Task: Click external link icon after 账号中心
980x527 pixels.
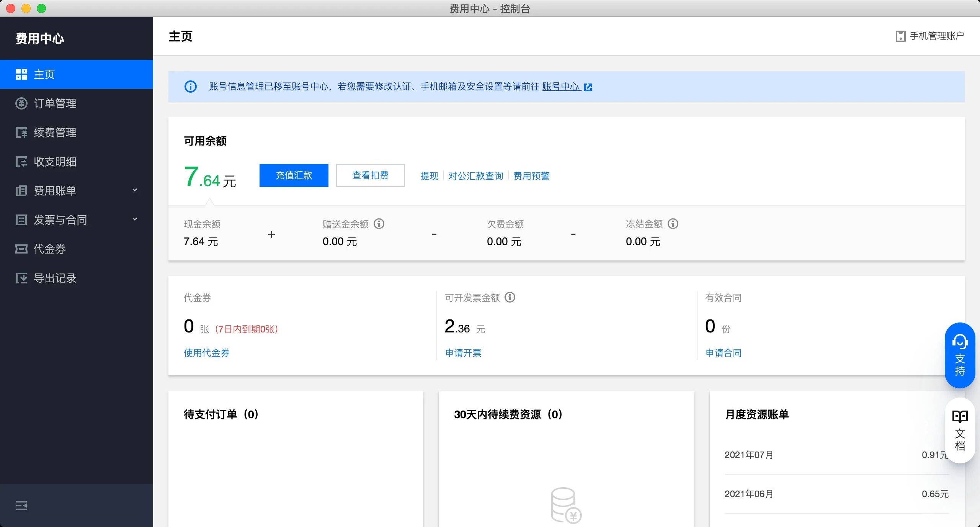Action: tap(588, 87)
